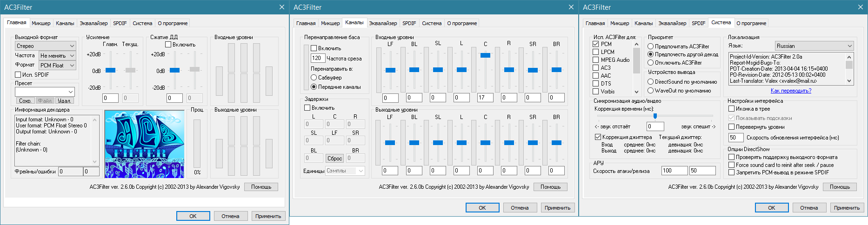Click the Удал. preset button

(65, 100)
